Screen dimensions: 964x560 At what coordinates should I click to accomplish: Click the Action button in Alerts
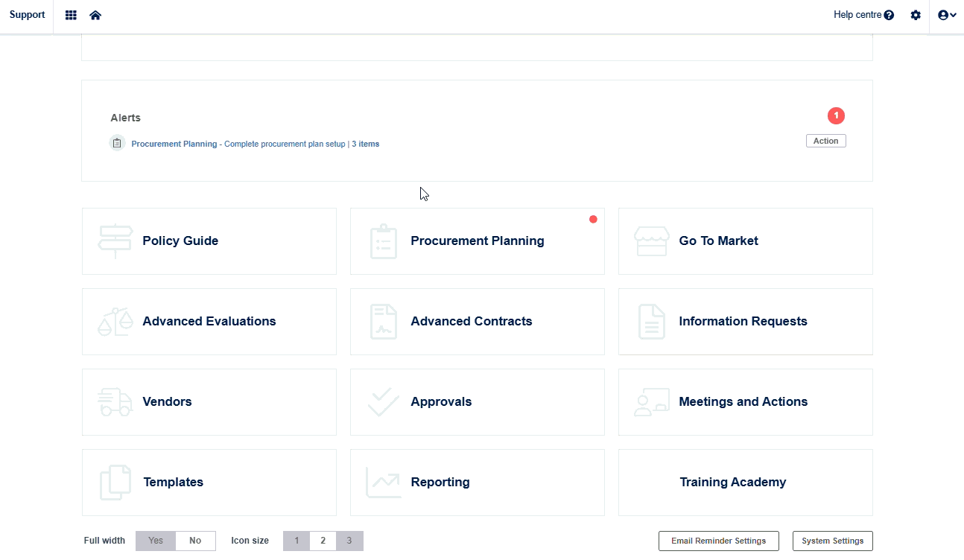(x=825, y=141)
